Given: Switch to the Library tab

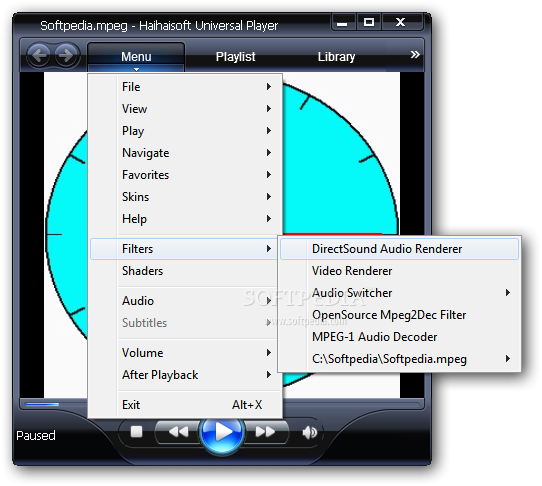Looking at the screenshot, I should pyautogui.click(x=336, y=57).
